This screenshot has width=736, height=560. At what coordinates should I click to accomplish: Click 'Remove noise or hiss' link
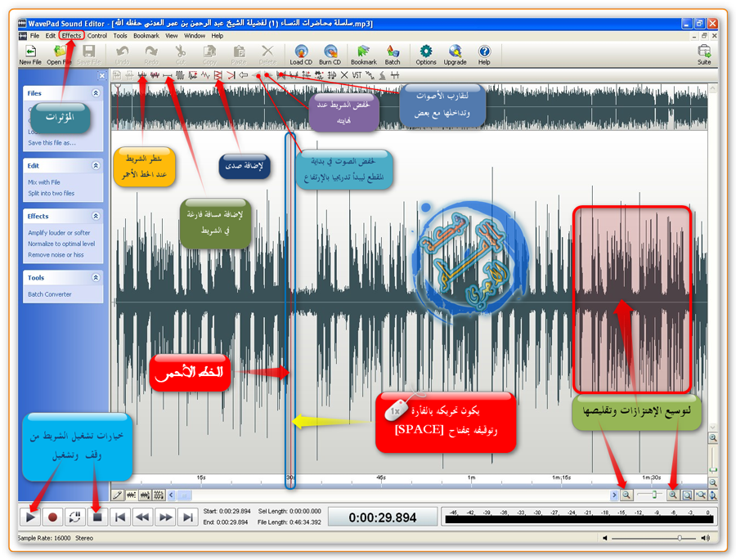56,254
